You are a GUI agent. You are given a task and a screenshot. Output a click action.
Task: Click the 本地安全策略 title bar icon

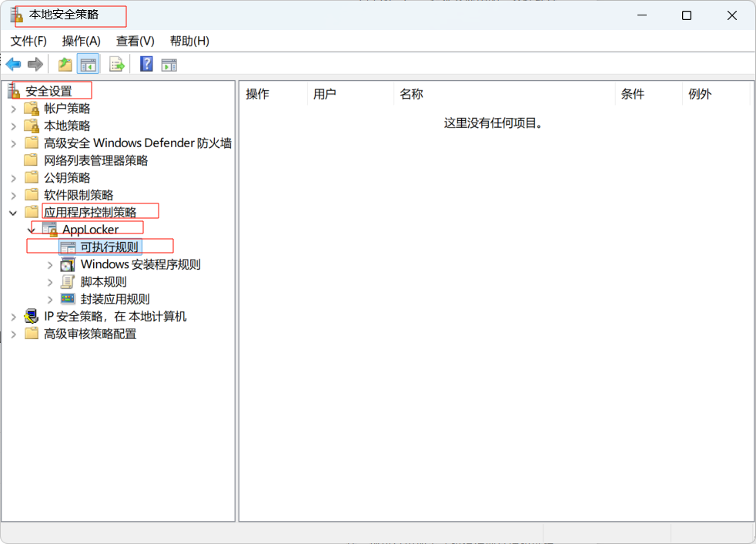[17, 15]
